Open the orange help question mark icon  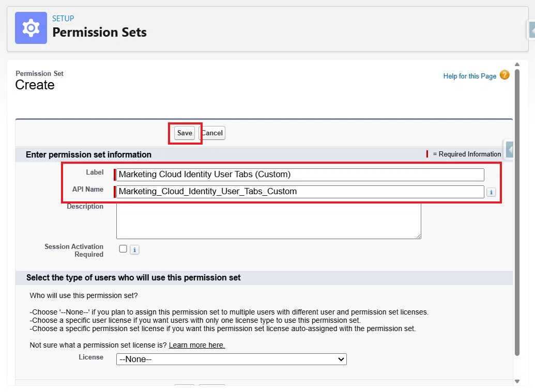tap(505, 75)
